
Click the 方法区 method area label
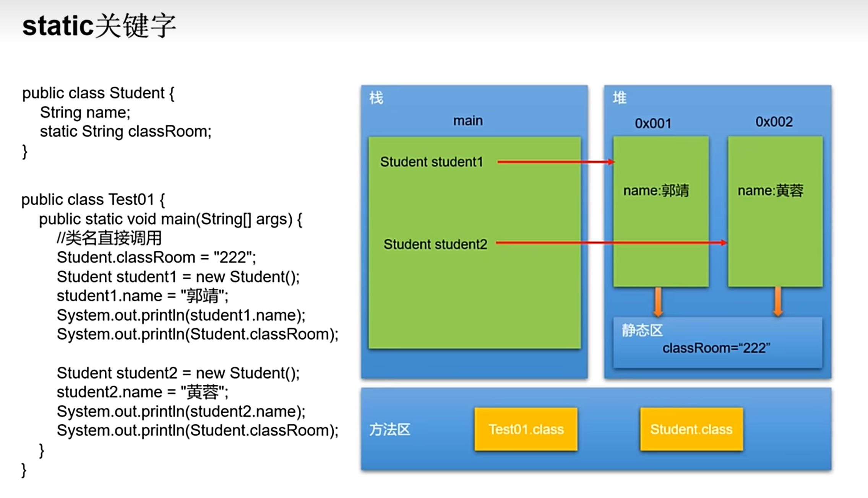point(389,430)
